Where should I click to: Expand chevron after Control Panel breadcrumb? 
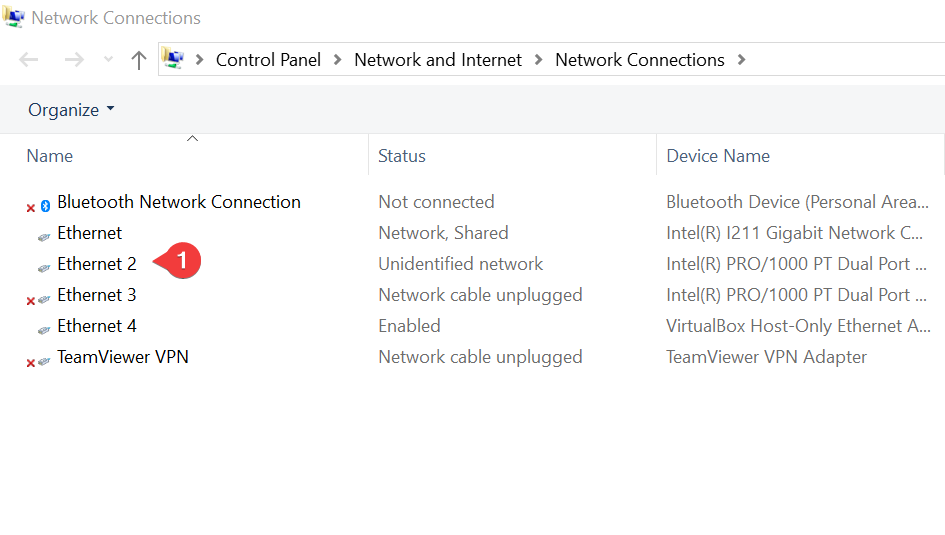coord(338,60)
